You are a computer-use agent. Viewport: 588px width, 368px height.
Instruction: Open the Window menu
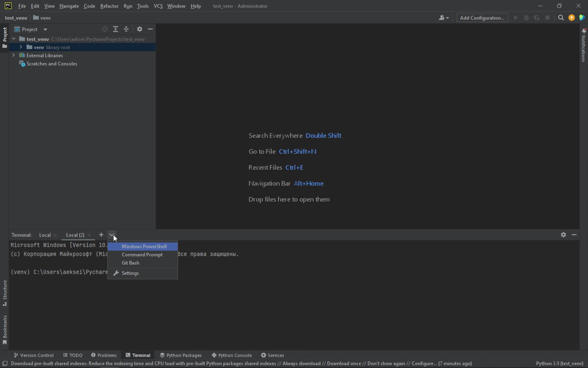pyautogui.click(x=176, y=6)
